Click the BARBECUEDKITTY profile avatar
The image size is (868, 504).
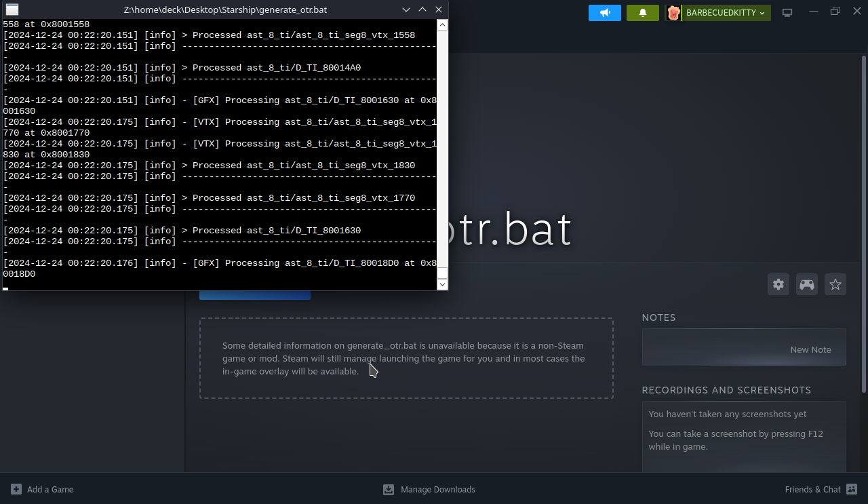click(673, 13)
